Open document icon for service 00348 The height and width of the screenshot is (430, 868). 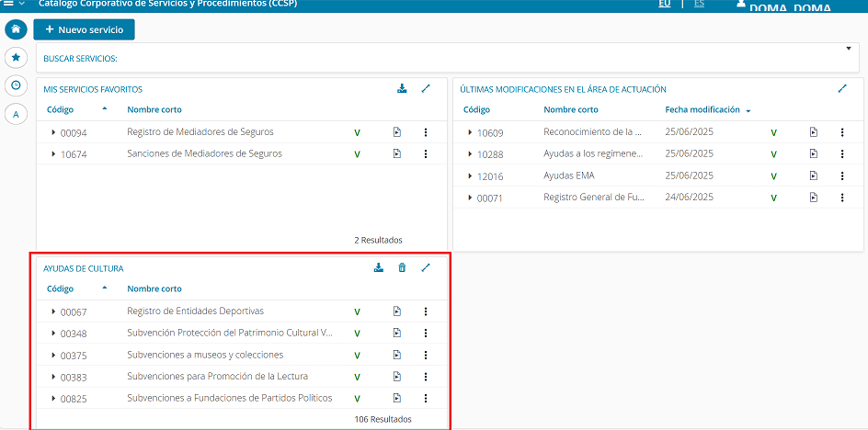tap(397, 333)
